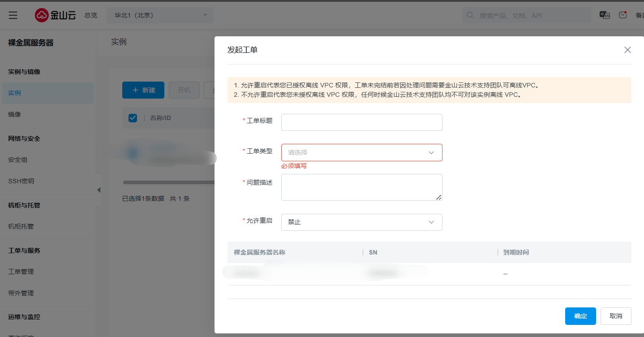The width and height of the screenshot is (644, 337).
Task: Toggle the select-all checkbox in table header
Action: point(133,118)
